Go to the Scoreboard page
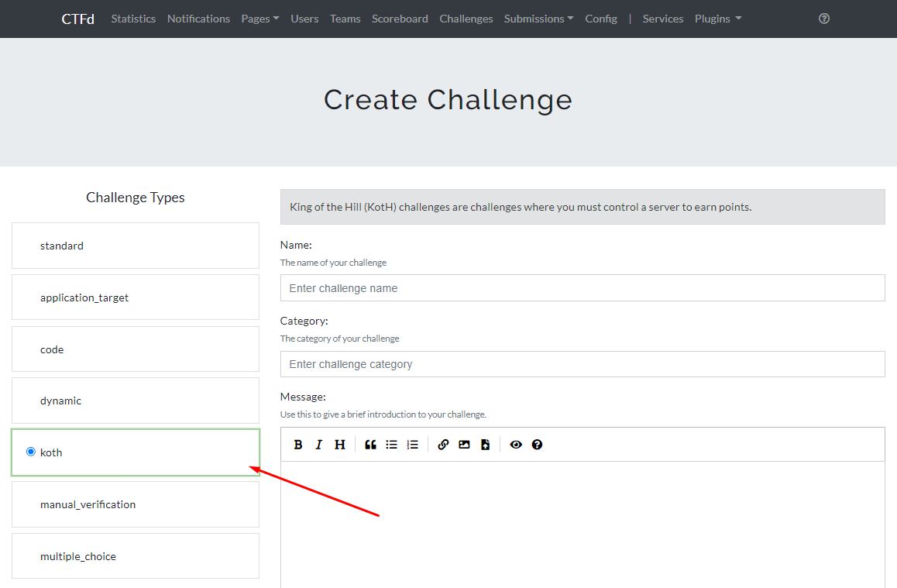This screenshot has height=588, width=897. pos(400,19)
